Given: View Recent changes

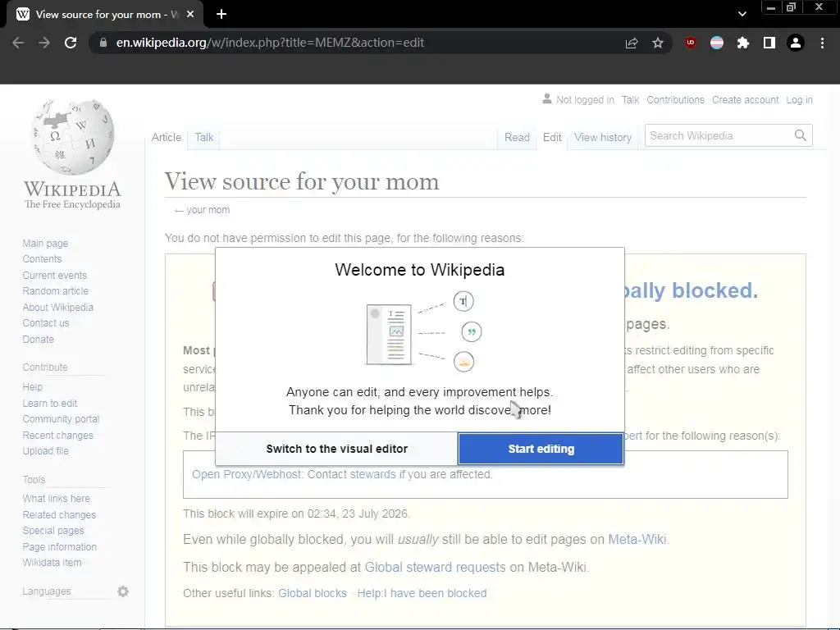Looking at the screenshot, I should pyautogui.click(x=58, y=436).
